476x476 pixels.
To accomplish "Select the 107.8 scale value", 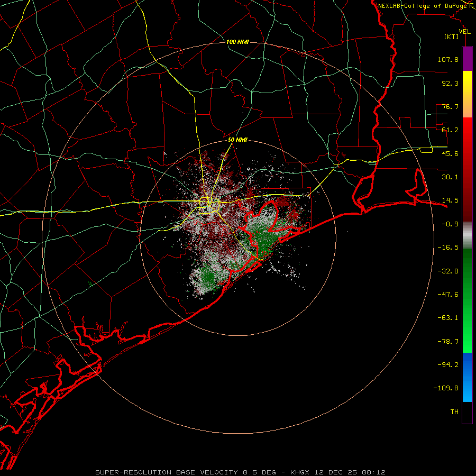I will [x=448, y=59].
